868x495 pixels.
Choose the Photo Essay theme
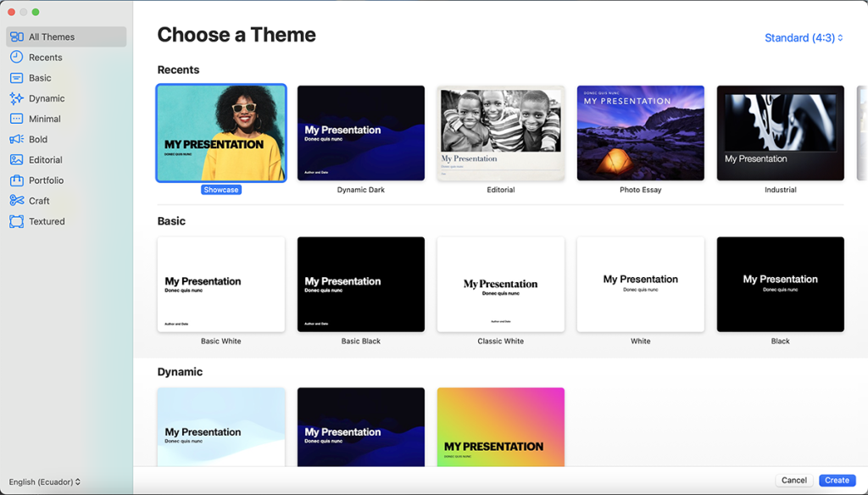click(x=640, y=132)
